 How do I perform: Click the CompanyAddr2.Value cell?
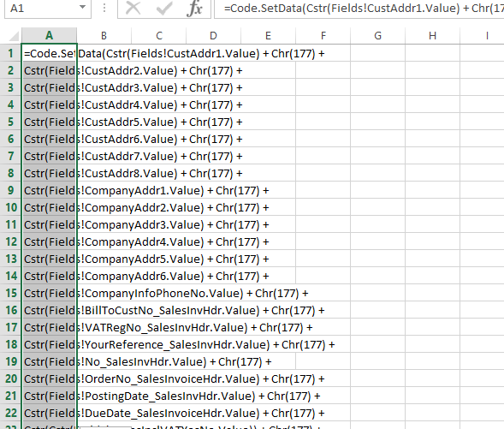point(49,207)
